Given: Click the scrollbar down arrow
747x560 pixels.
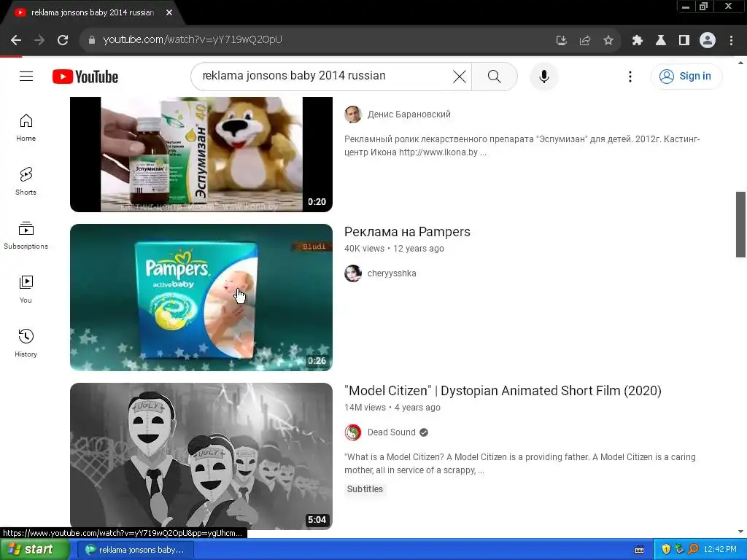Looking at the screenshot, I should (x=740, y=532).
